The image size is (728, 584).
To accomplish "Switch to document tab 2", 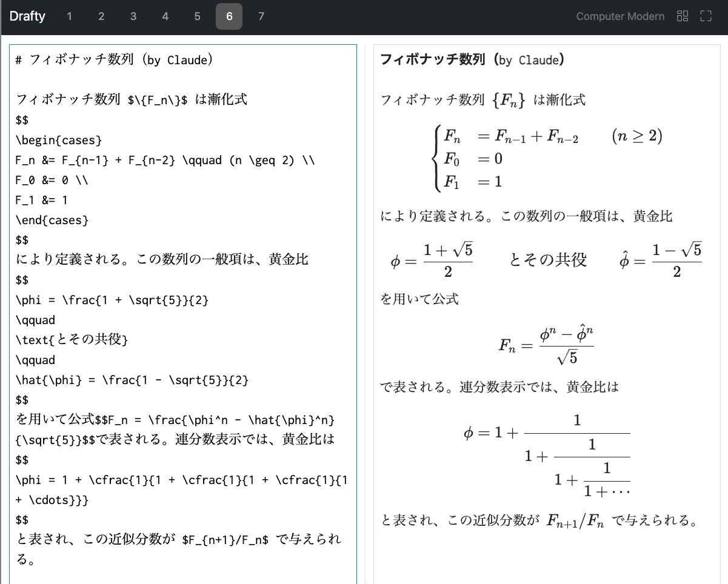I will pos(101,16).
